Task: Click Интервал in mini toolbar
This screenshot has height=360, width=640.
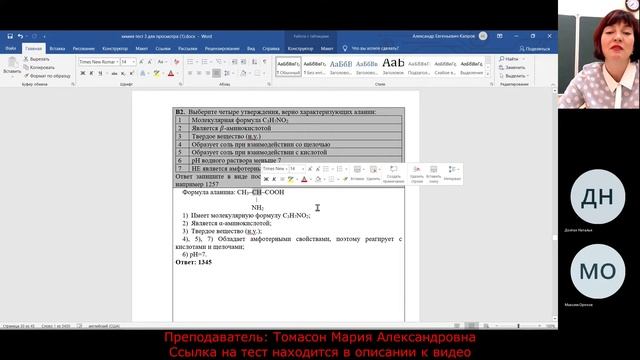Action: pos(452,173)
